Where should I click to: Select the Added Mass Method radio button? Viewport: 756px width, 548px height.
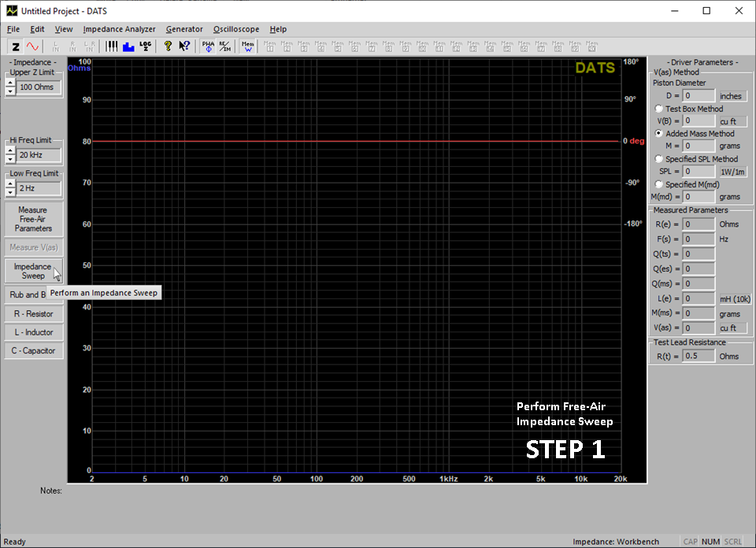[658, 134]
